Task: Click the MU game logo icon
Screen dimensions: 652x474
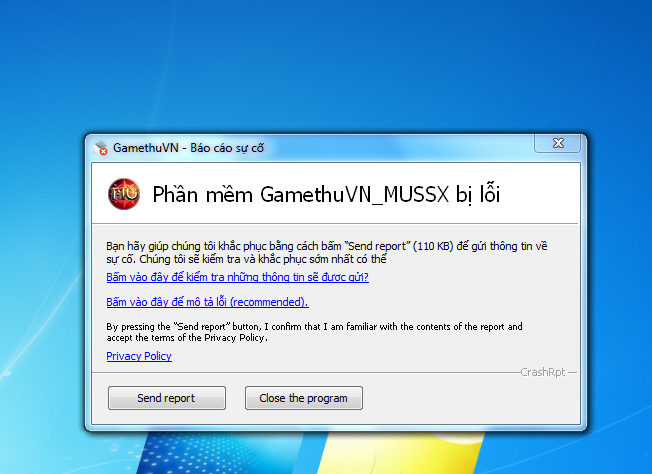Action: click(124, 194)
